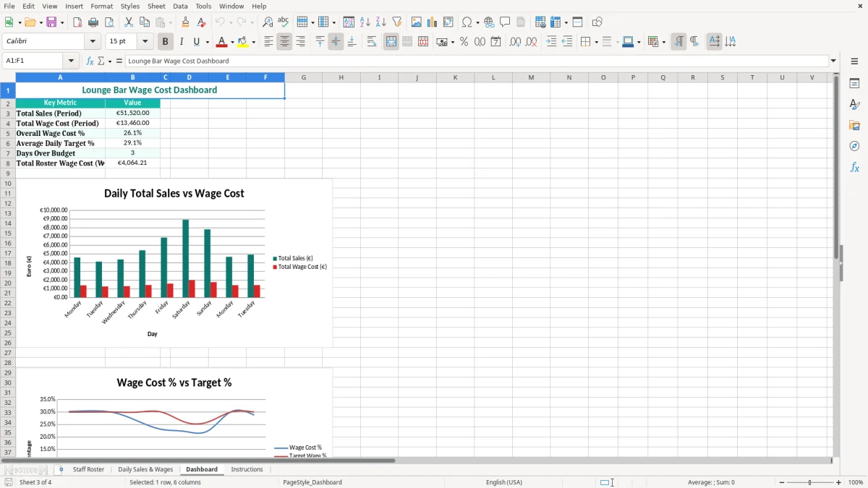Click column G header

pyautogui.click(x=303, y=77)
